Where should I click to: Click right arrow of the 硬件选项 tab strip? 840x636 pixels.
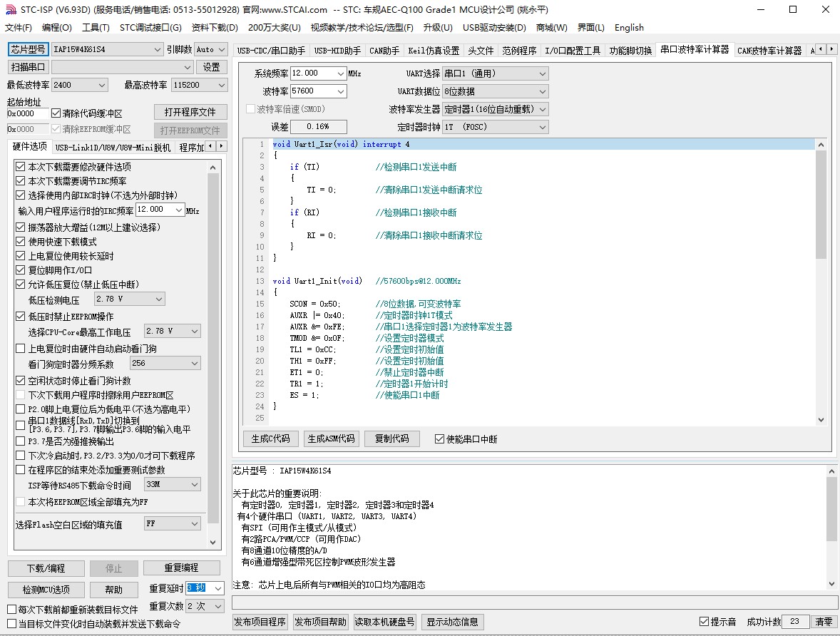pos(221,145)
